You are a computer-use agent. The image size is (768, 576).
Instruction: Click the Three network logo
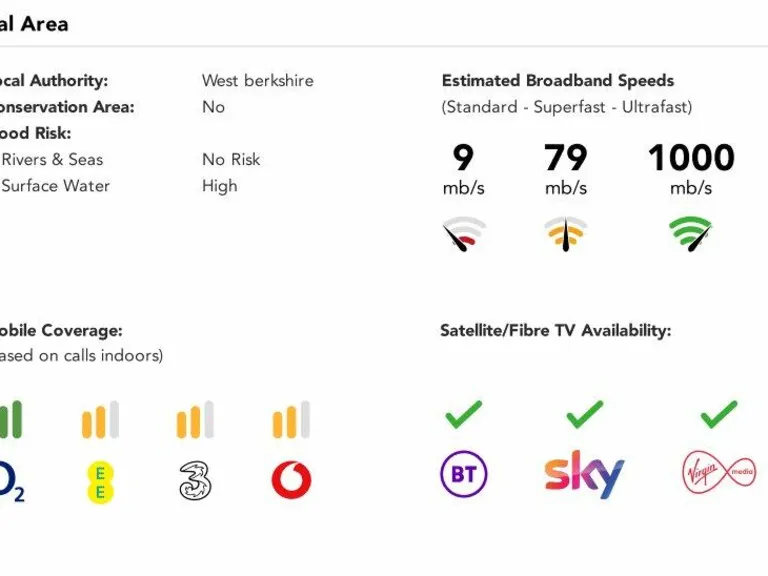(195, 481)
